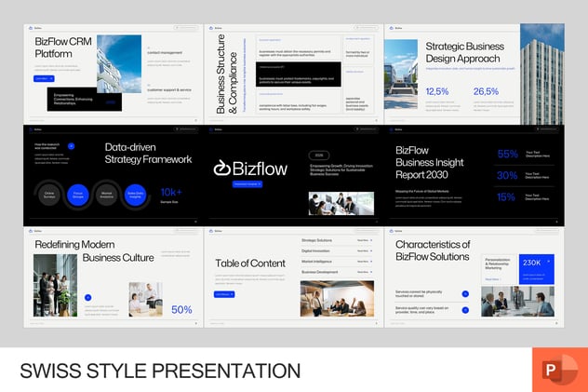Click the 'Business Structure & Compliance' vertical title
The image size is (588, 392).
pyautogui.click(x=227, y=74)
